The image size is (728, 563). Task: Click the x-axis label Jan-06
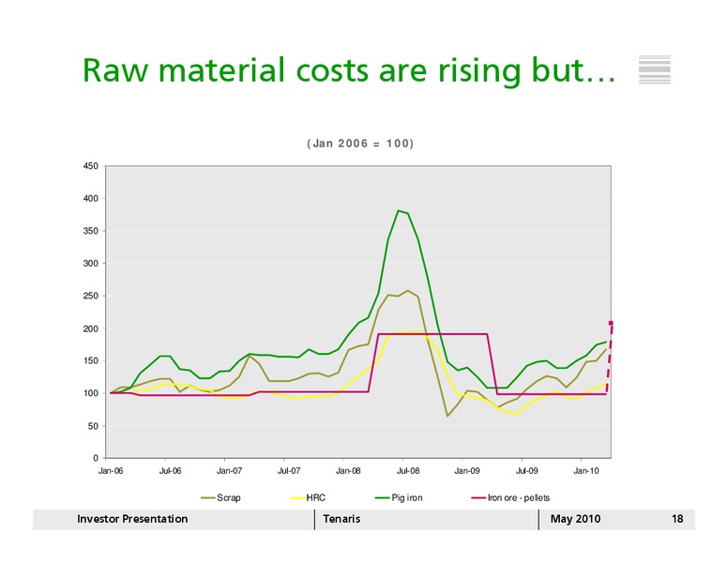111,470
